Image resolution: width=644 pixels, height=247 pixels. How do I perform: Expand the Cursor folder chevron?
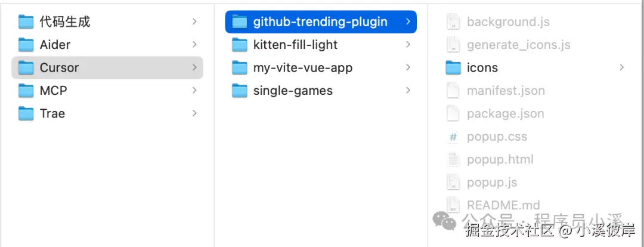(x=194, y=68)
